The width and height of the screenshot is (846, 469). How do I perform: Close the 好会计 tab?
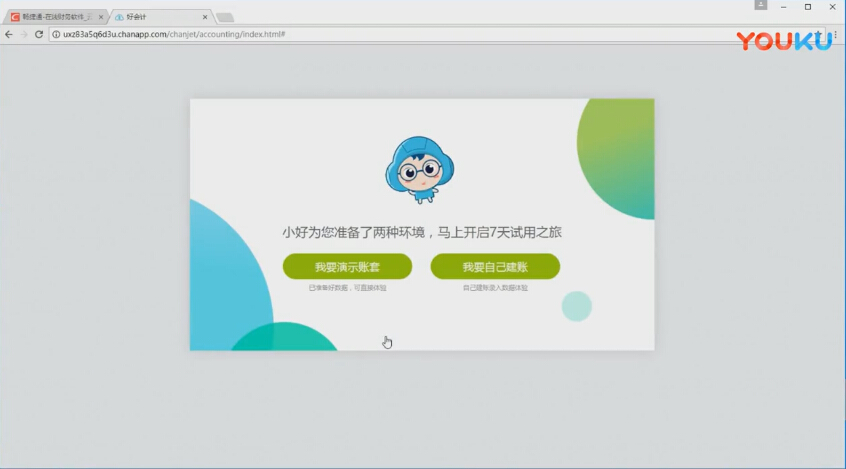click(x=205, y=17)
